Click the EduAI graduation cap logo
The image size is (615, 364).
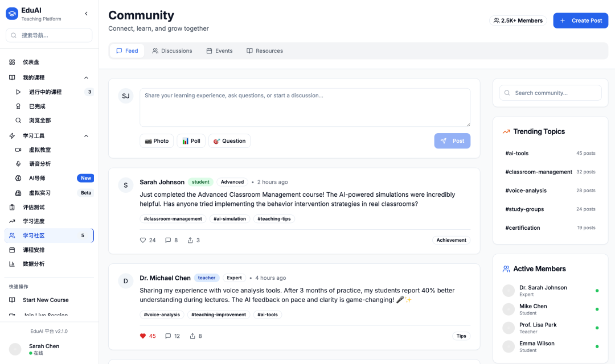click(x=12, y=14)
